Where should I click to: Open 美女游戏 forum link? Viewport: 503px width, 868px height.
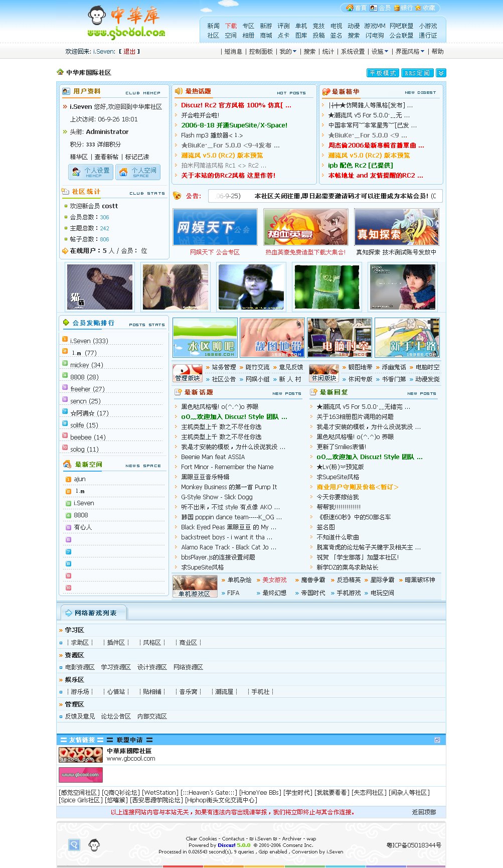(274, 580)
